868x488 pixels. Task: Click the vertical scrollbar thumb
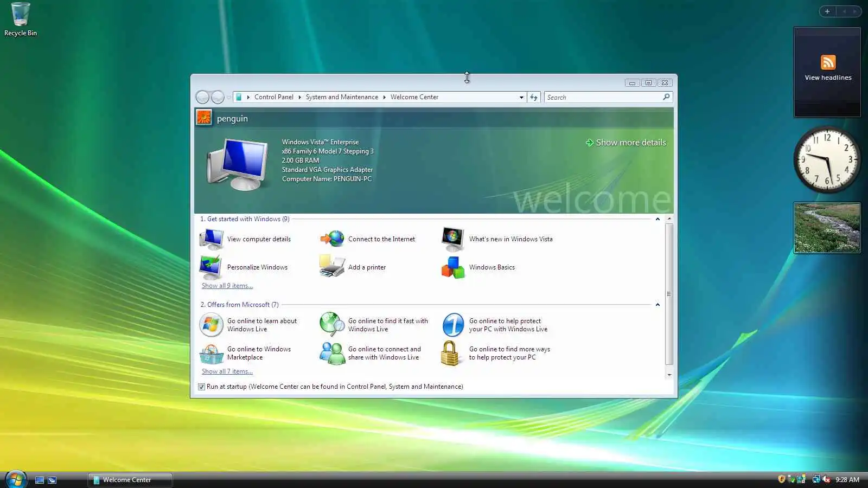(x=669, y=294)
